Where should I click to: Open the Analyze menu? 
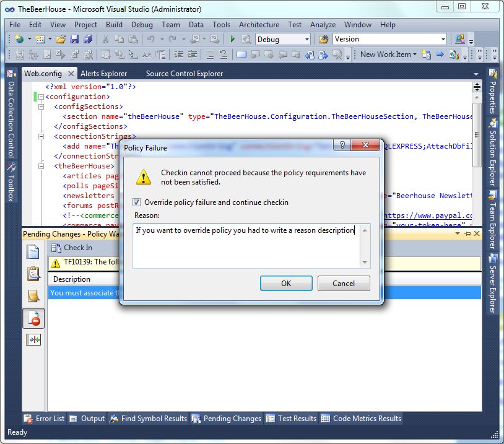click(x=323, y=25)
